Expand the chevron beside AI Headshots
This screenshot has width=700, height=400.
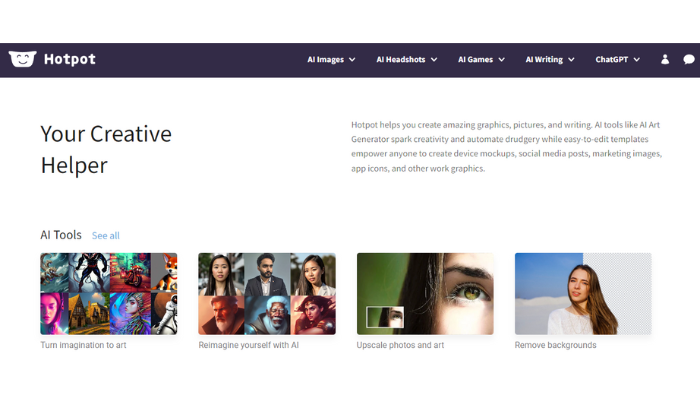[x=434, y=59]
